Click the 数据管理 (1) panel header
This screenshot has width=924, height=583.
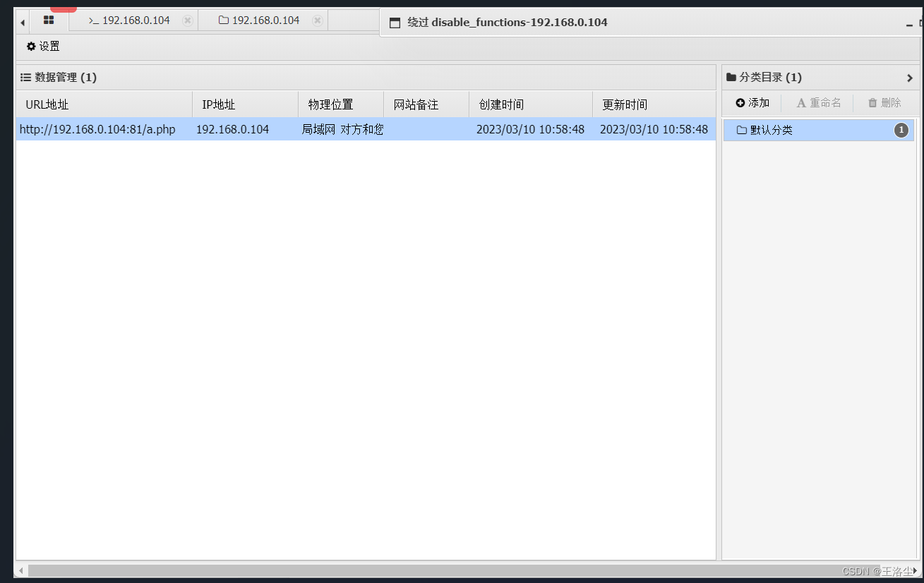366,78
